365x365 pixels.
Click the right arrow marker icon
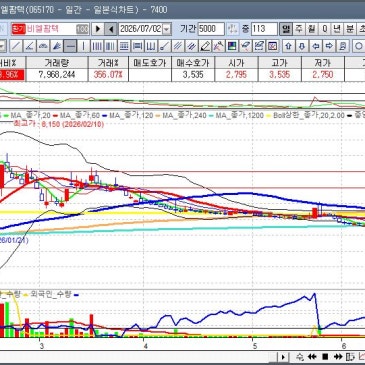(329, 46)
